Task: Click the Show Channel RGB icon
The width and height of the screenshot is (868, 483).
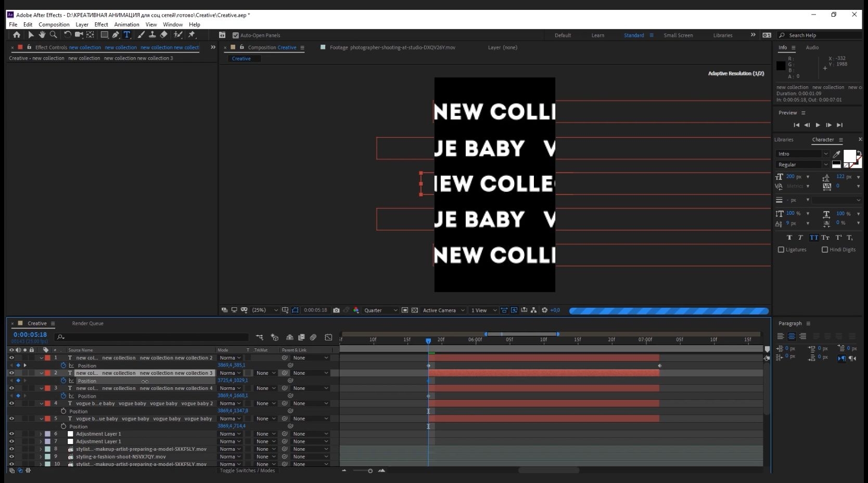Action: [x=356, y=310]
